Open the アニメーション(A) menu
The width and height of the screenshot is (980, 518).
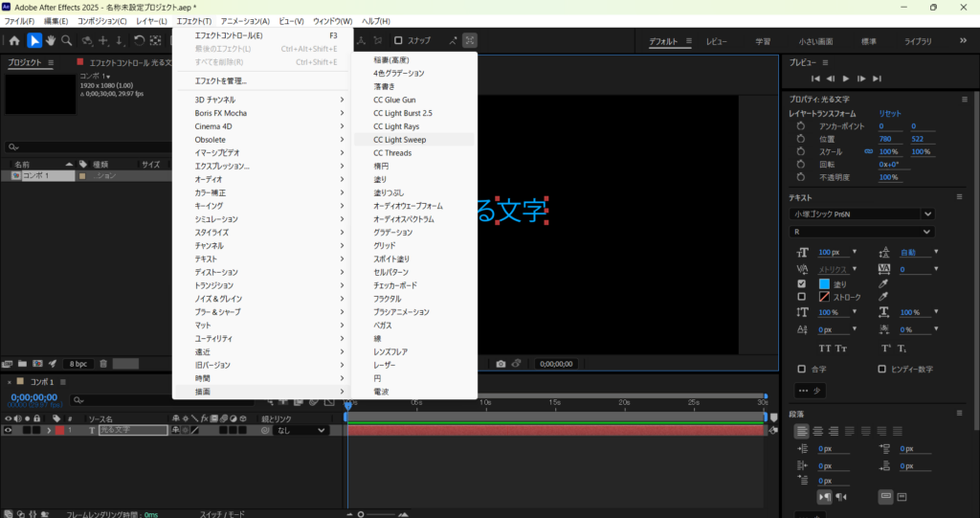pyautogui.click(x=245, y=21)
